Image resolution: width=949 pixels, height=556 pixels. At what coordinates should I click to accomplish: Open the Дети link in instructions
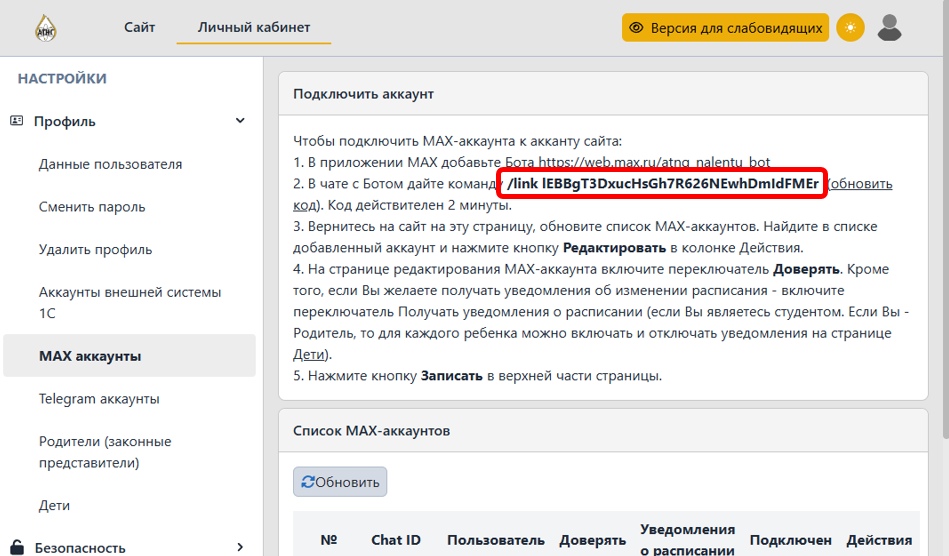(309, 355)
